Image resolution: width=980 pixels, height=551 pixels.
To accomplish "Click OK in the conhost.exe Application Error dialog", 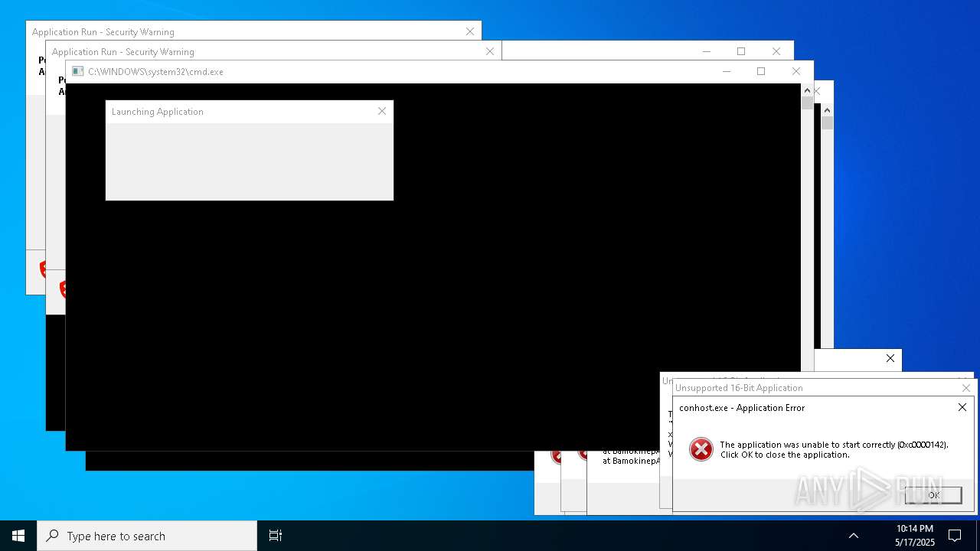I will pyautogui.click(x=933, y=495).
